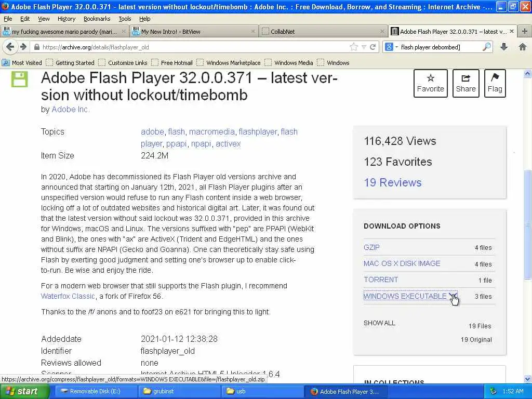
Task: Go to the browser Home icon
Action: (523, 47)
